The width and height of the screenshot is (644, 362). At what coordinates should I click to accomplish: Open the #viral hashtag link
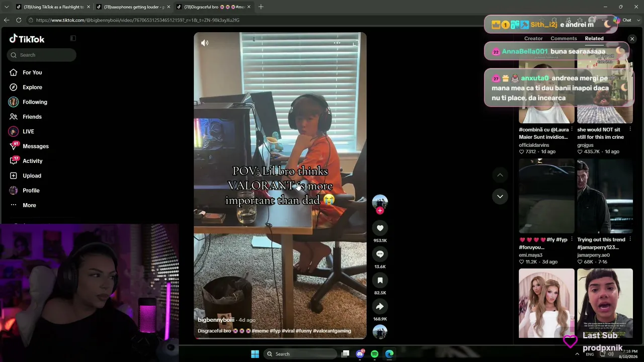pyautogui.click(x=288, y=331)
